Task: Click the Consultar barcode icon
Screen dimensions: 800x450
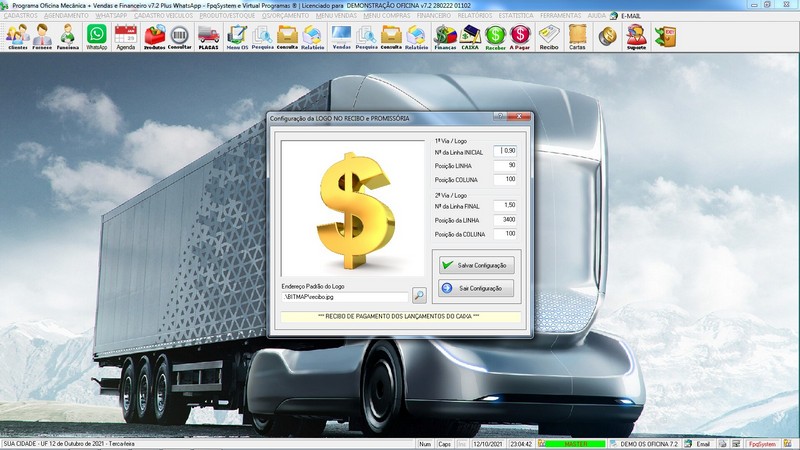Action: pos(180,37)
